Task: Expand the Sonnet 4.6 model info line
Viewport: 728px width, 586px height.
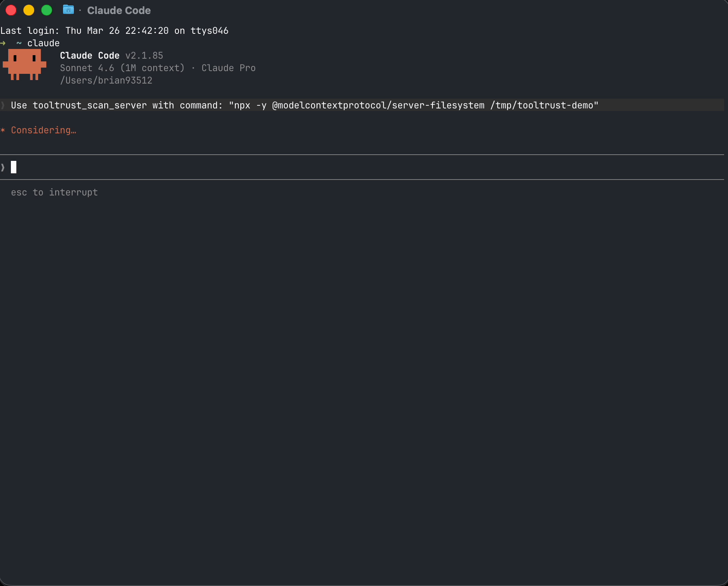Action: [122, 68]
